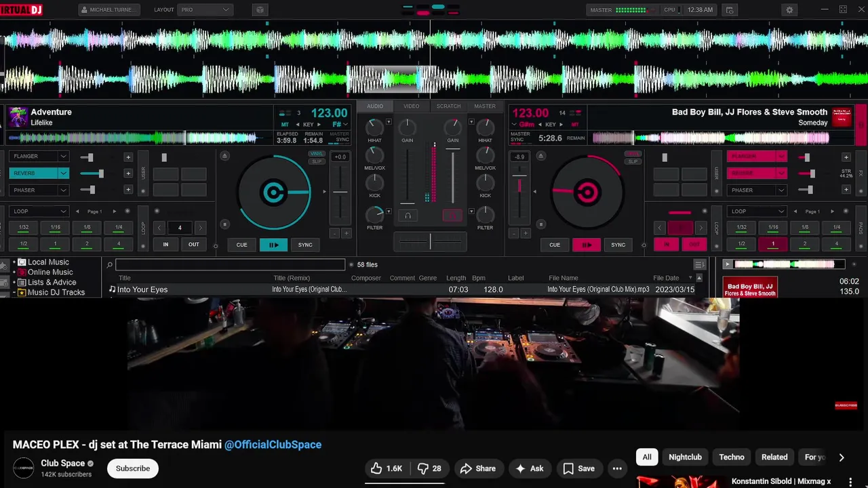This screenshot has height=488, width=868.
Task: Halve left deck loop length
Action: (x=160, y=228)
